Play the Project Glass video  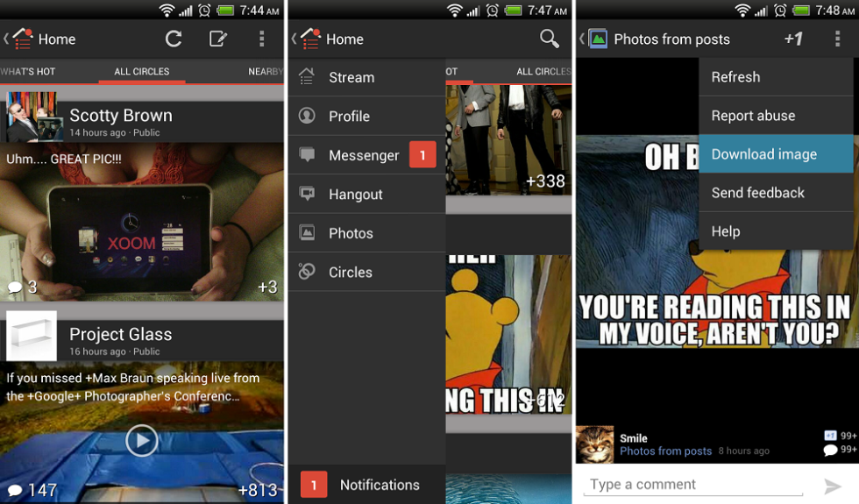click(x=141, y=440)
